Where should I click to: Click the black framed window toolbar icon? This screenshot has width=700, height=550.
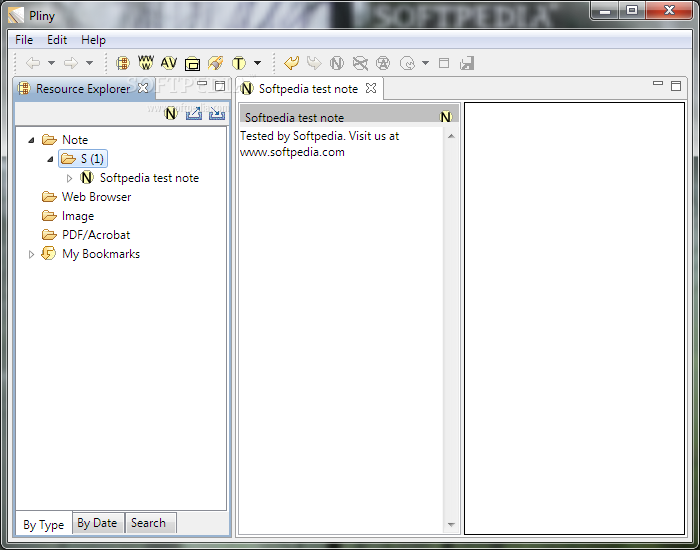pos(192,64)
